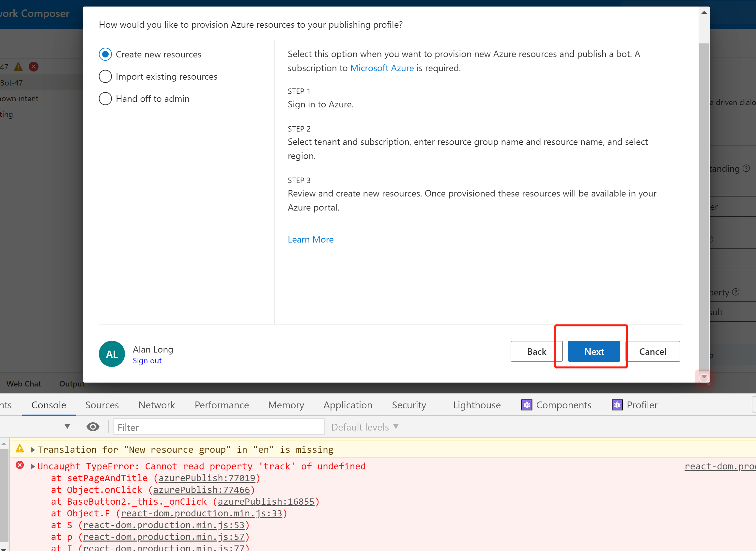Click the console Filter input field

tap(219, 427)
